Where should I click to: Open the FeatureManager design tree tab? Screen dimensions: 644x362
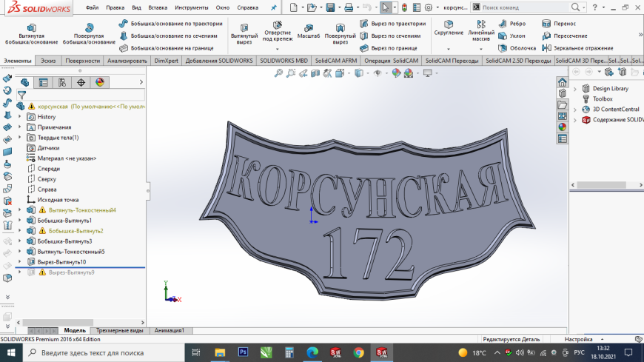click(x=24, y=82)
